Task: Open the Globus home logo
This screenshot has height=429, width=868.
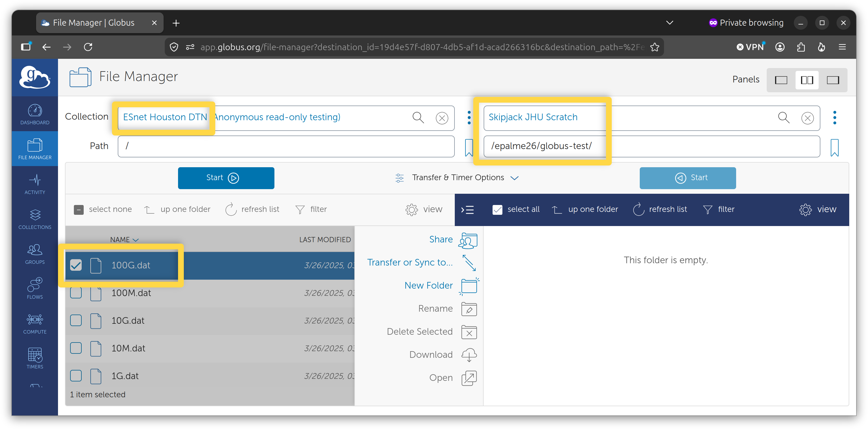Action: point(35,77)
